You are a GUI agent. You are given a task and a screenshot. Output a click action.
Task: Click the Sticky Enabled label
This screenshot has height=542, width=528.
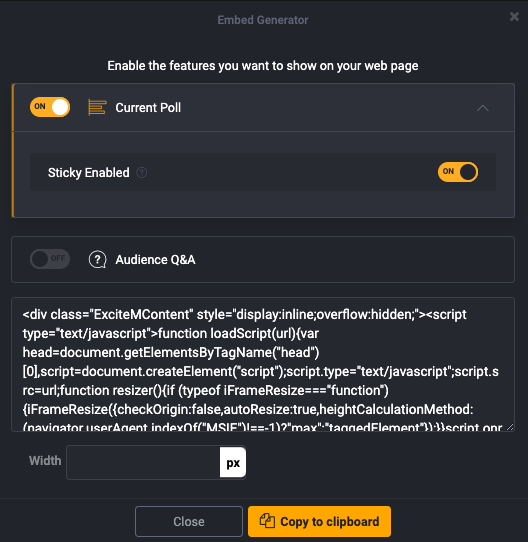(89, 172)
